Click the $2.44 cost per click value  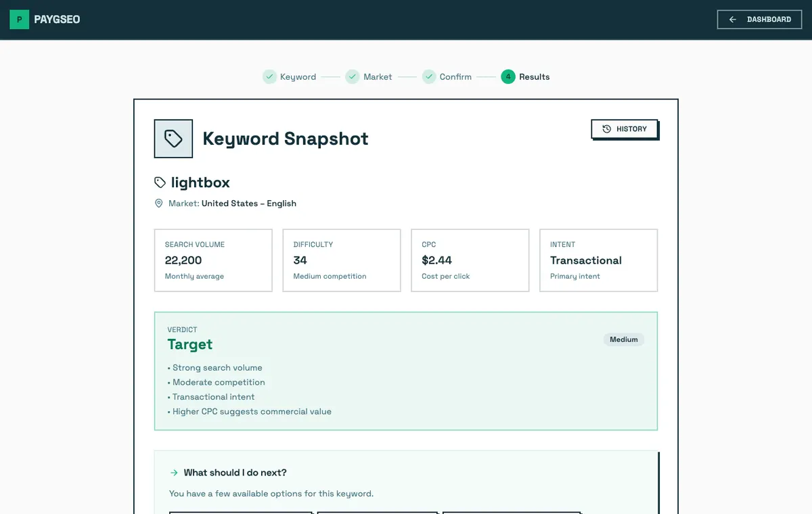(437, 260)
